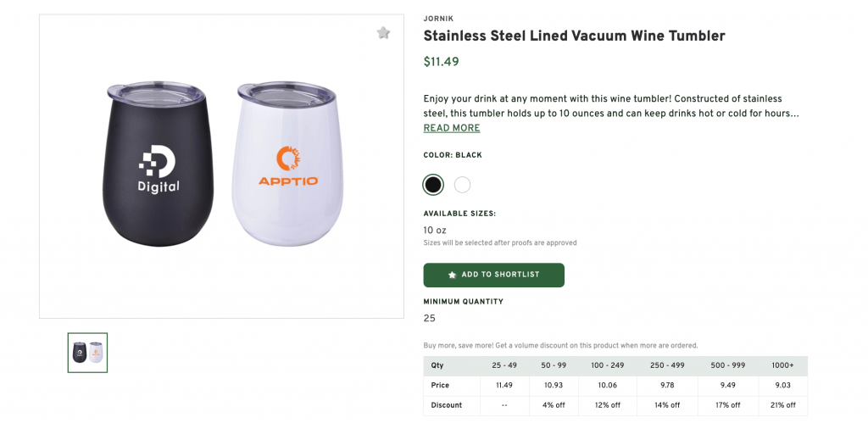This screenshot has height=423, width=868.
Task: Select the 10 oz available size
Action: click(x=435, y=230)
